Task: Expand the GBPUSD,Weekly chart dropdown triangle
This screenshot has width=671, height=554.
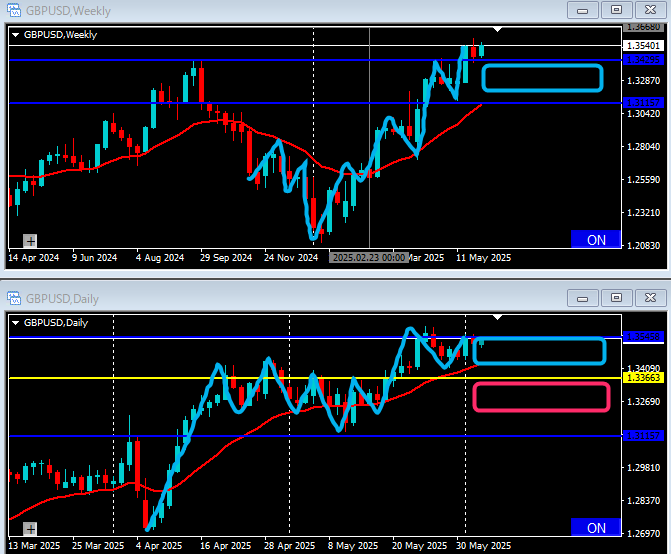Action: tap(15, 35)
